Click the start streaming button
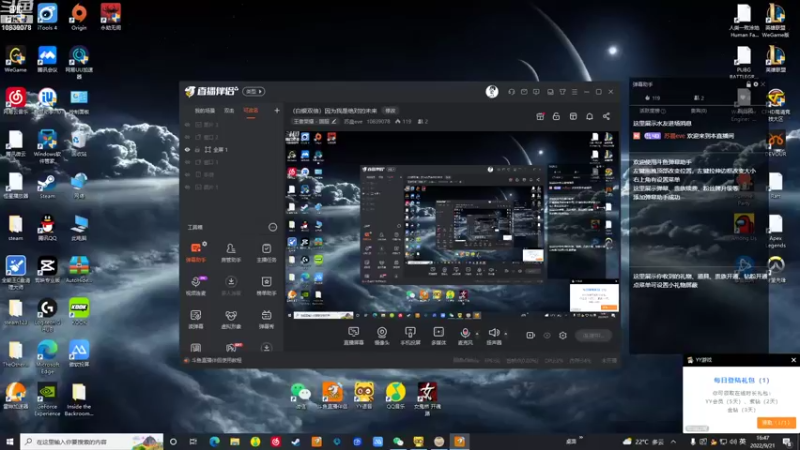Image resolution: width=800 pixels, height=450 pixels. [x=593, y=335]
